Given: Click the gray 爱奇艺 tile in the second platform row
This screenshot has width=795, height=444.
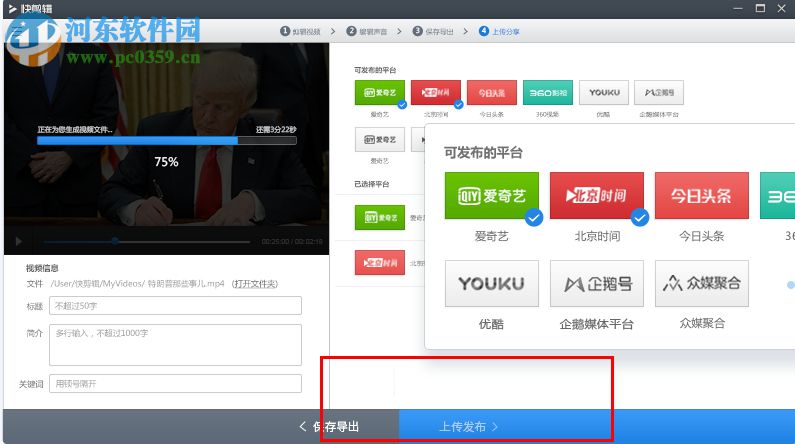Looking at the screenshot, I should coord(380,139).
